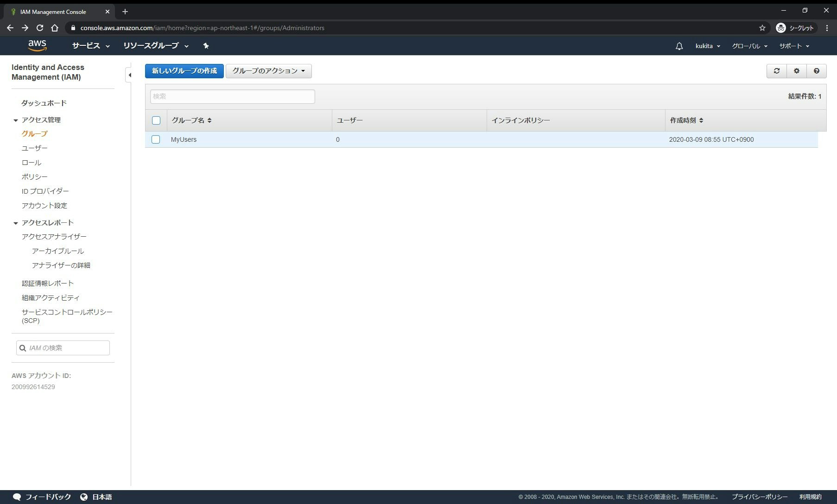The height and width of the screenshot is (504, 837).
Task: Click the 結果件数: 1 label
Action: (x=805, y=96)
